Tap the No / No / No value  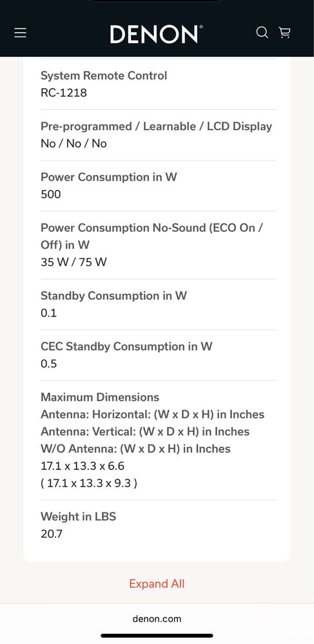coord(74,144)
